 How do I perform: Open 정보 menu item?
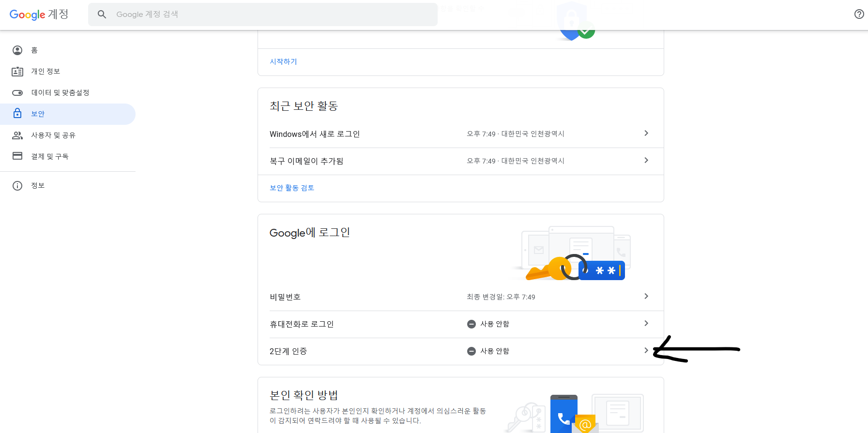pos(68,186)
